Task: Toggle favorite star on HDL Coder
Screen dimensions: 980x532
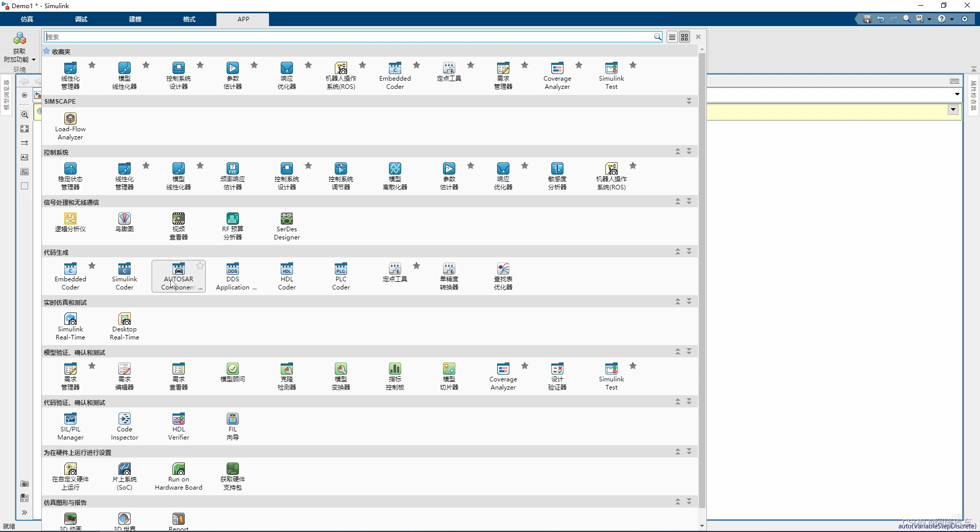Action: point(308,265)
